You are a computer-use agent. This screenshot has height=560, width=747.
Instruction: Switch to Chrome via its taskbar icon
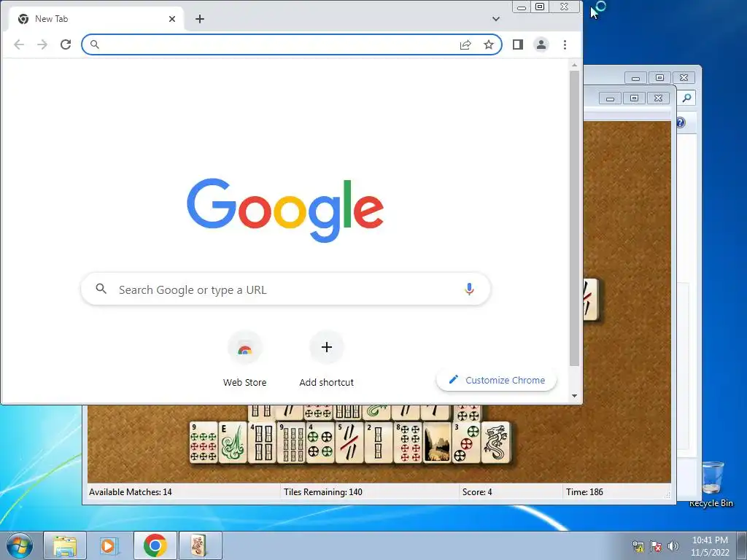(x=155, y=545)
